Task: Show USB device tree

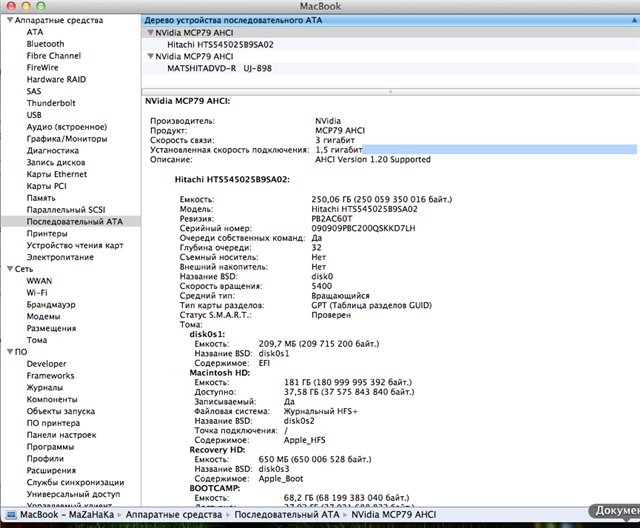Action: pos(34,115)
